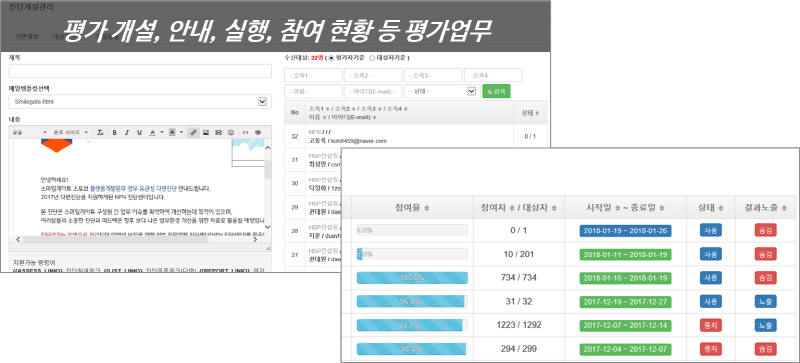Click 숨김 button in 294 / 299 row
Viewport: 800px width, 363px height.
765,349
